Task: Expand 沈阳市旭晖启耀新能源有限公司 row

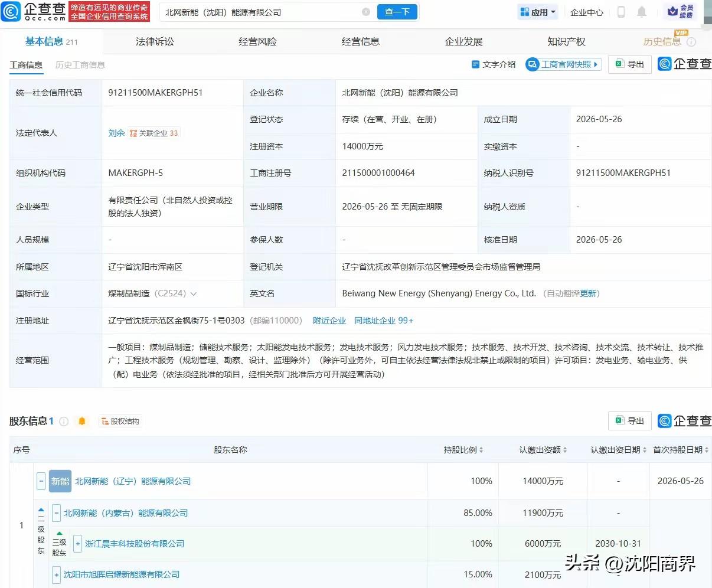Action: pyautogui.click(x=56, y=574)
